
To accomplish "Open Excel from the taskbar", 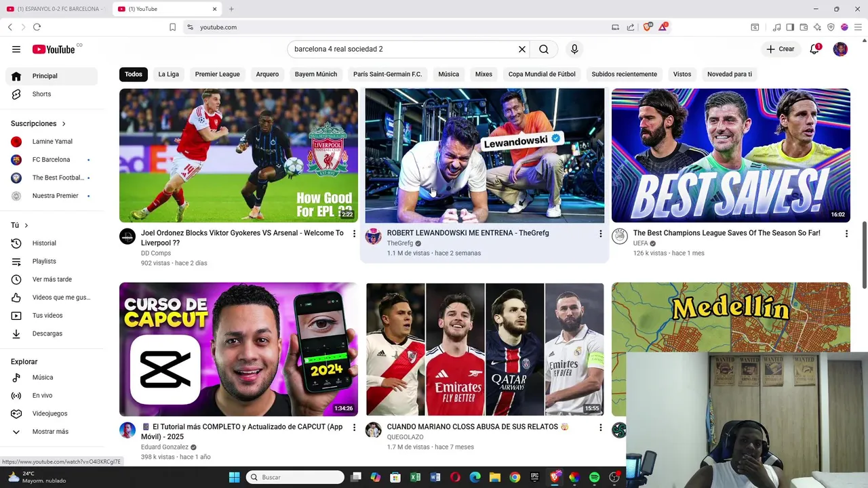I will 415,477.
